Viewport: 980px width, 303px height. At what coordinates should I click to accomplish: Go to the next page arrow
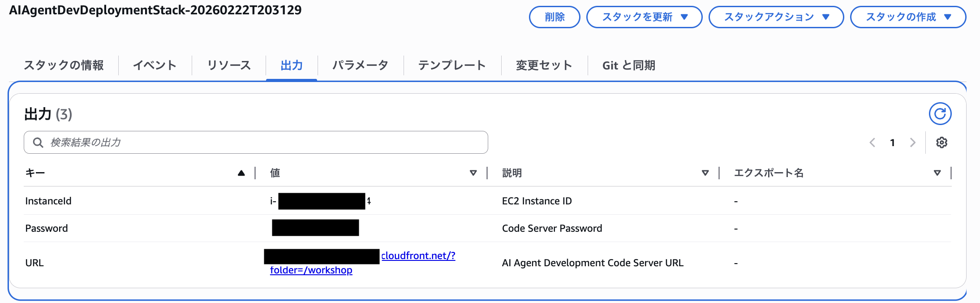pyautogui.click(x=912, y=143)
